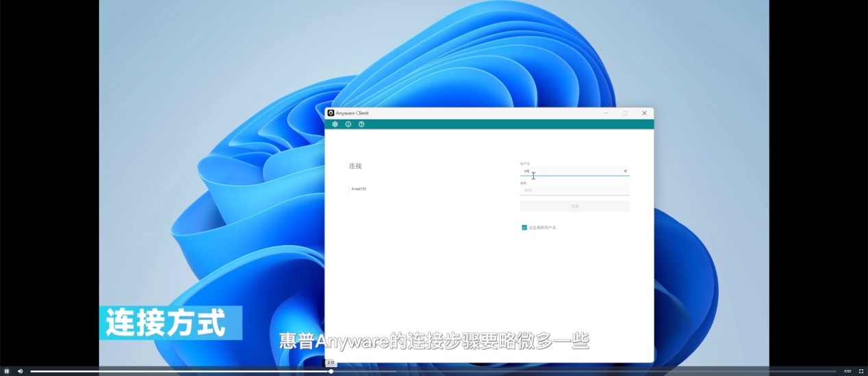The image size is (868, 376).
Task: Seek on the video progress bar
Action: (x=433, y=371)
